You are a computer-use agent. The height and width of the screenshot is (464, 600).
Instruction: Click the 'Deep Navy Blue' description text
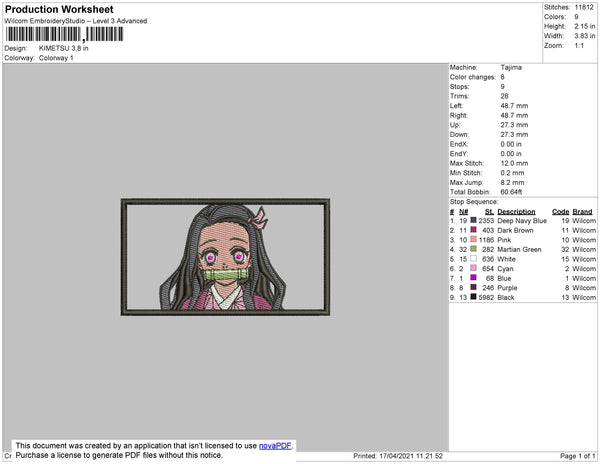pos(522,221)
